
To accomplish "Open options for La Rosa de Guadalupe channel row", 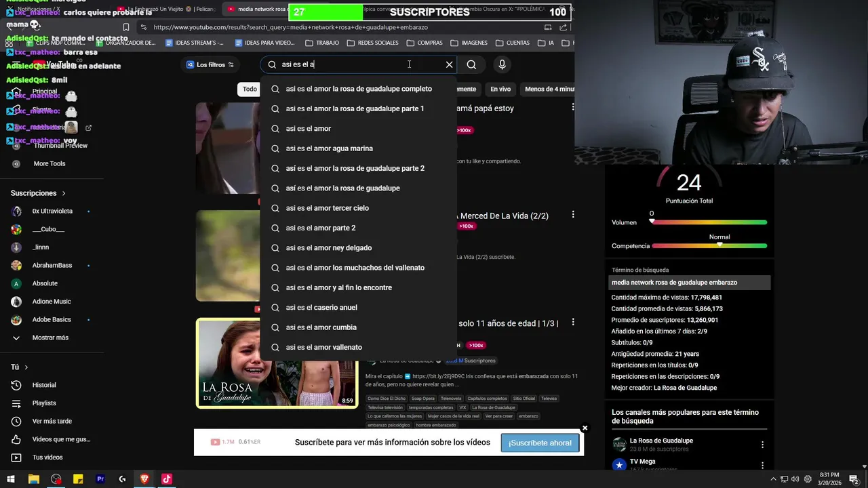I will [x=762, y=445].
